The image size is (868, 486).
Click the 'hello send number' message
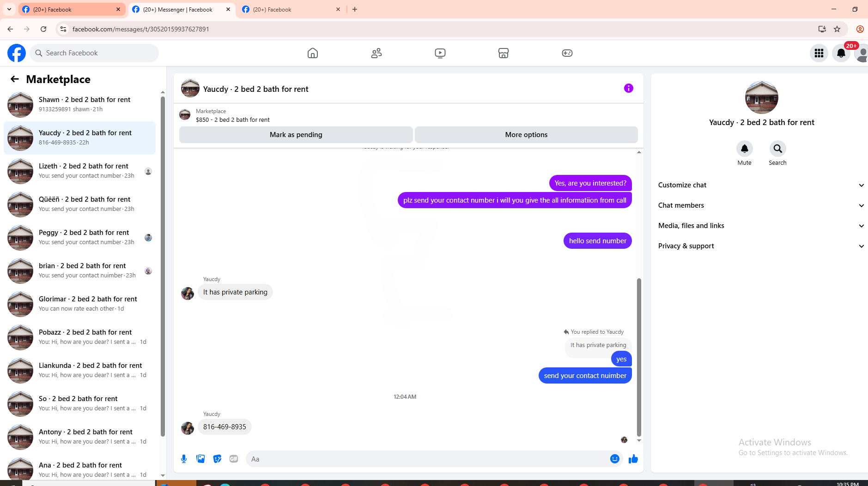597,241
